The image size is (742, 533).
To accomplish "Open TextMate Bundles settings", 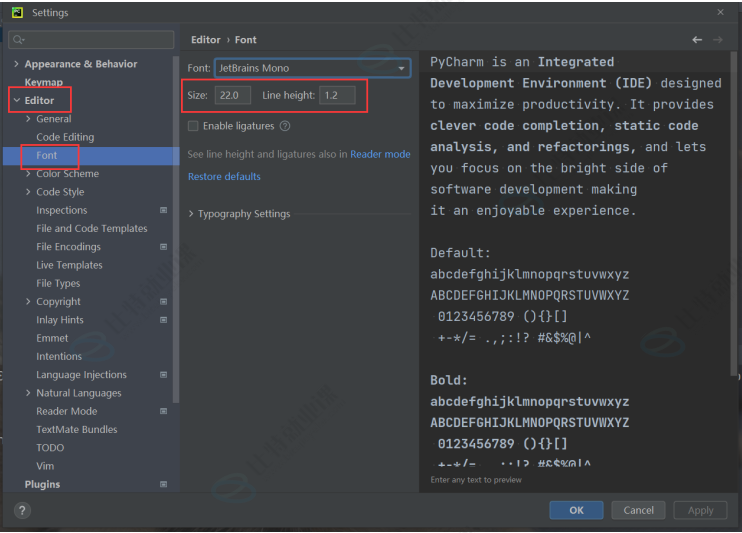I will (77, 429).
